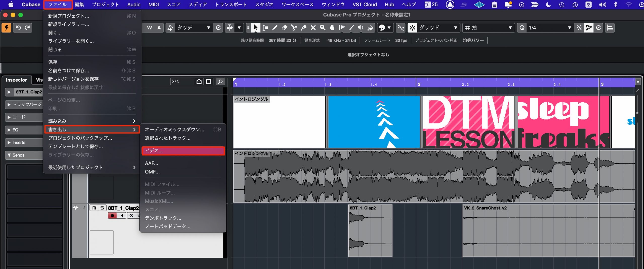Click the Undo arrow in toolbar
644x269 pixels.
pyautogui.click(x=18, y=28)
